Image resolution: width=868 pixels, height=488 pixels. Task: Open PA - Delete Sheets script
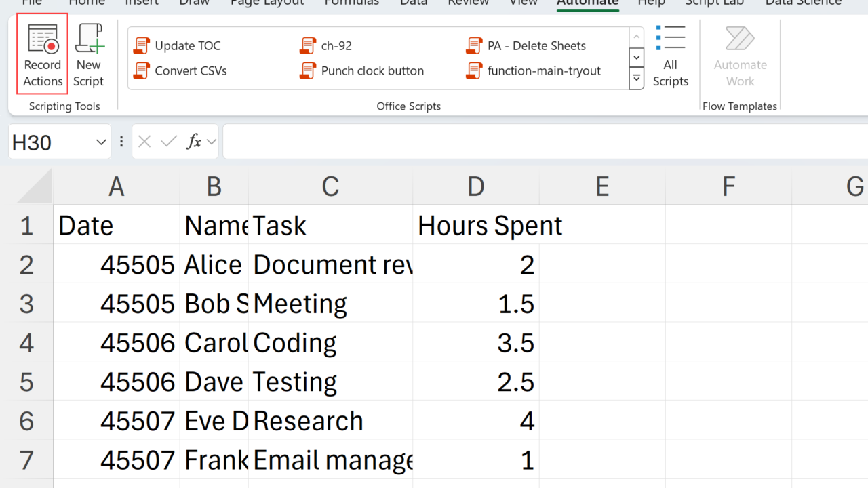[526, 46]
